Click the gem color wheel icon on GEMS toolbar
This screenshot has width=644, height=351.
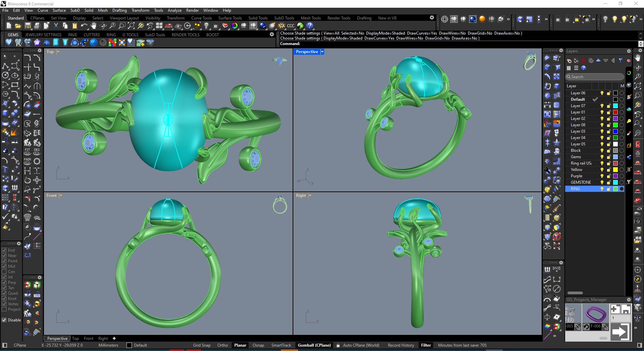point(112,43)
